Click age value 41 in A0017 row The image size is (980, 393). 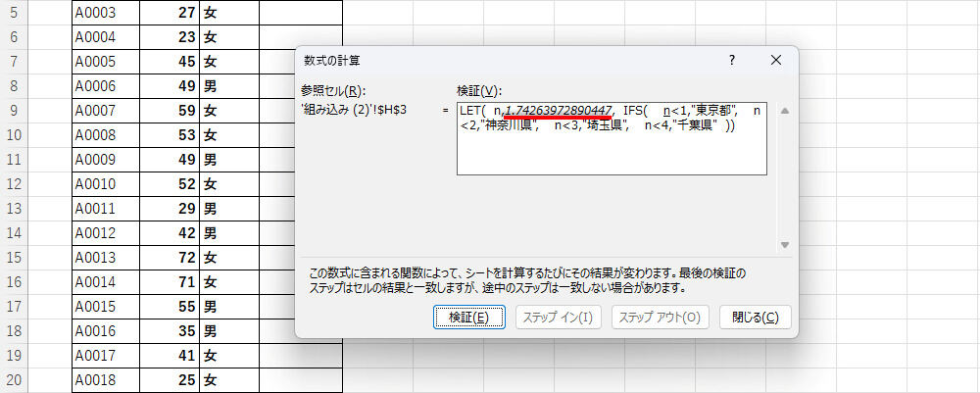[170, 356]
